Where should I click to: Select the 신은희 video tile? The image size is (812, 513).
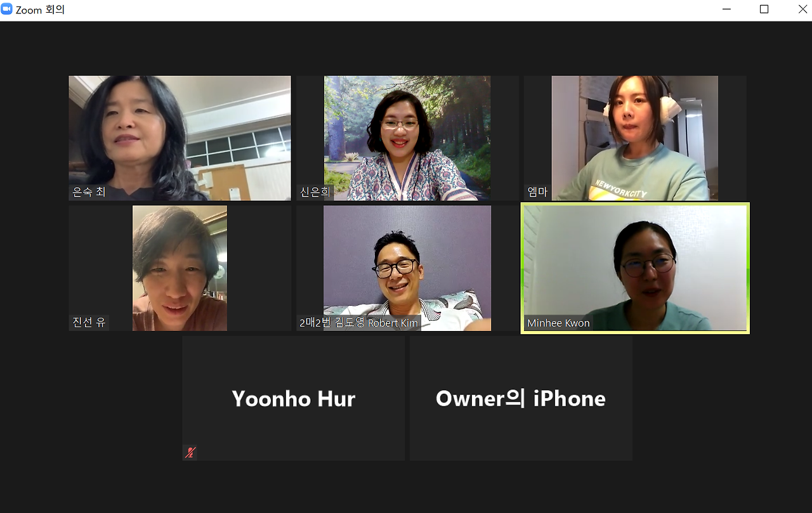pos(407,138)
